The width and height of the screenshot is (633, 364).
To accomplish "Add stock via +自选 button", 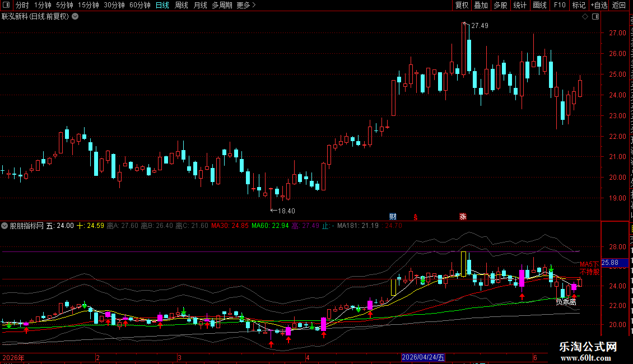I will [x=599, y=5].
